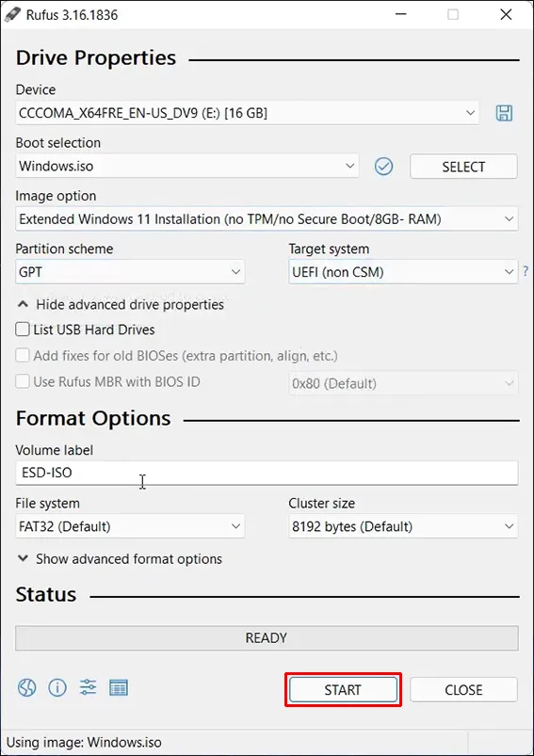
Task: Click the START button
Action: point(343,690)
